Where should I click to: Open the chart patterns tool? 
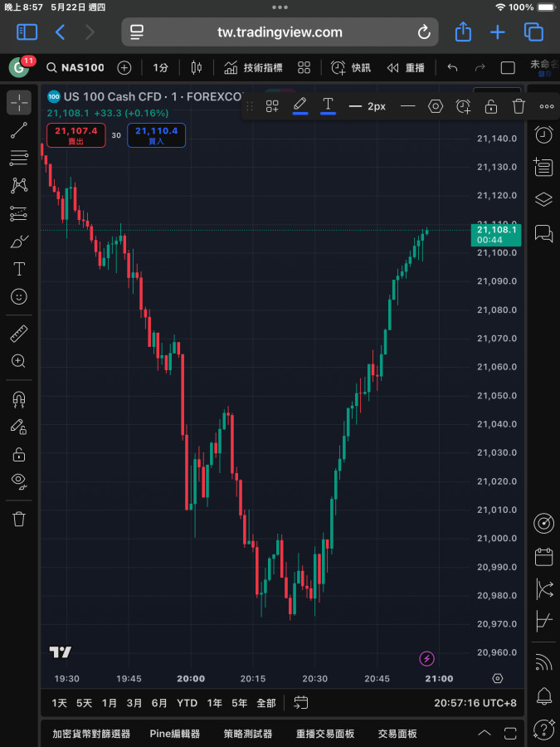pyautogui.click(x=19, y=185)
